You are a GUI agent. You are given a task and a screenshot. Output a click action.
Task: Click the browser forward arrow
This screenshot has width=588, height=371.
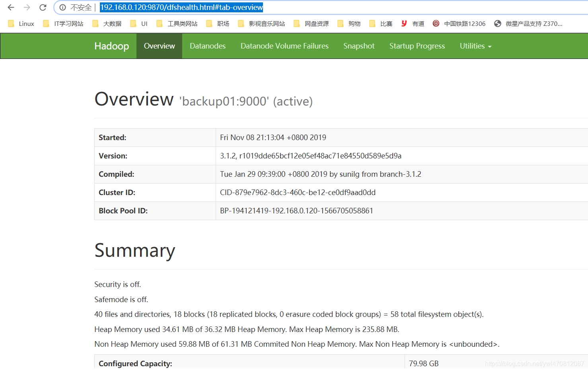coord(27,7)
